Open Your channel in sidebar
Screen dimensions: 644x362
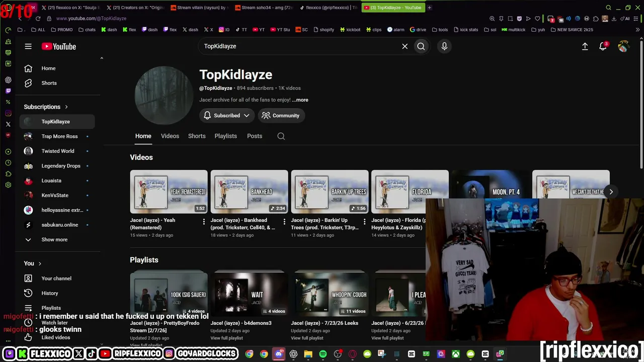[x=57, y=279]
